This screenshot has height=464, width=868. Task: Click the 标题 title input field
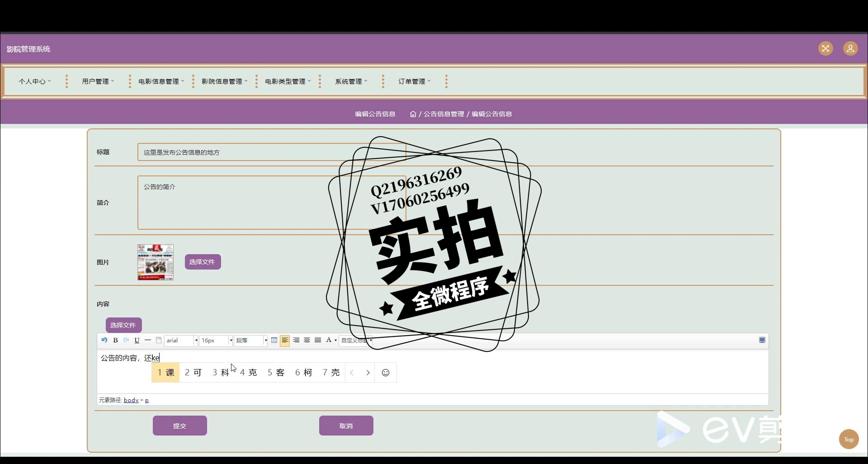(x=272, y=152)
